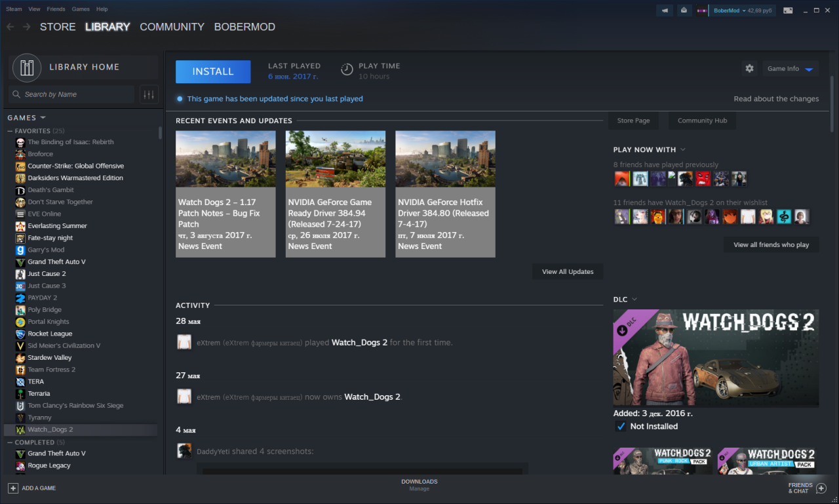Click the profile avatar in the title bar

(x=701, y=10)
